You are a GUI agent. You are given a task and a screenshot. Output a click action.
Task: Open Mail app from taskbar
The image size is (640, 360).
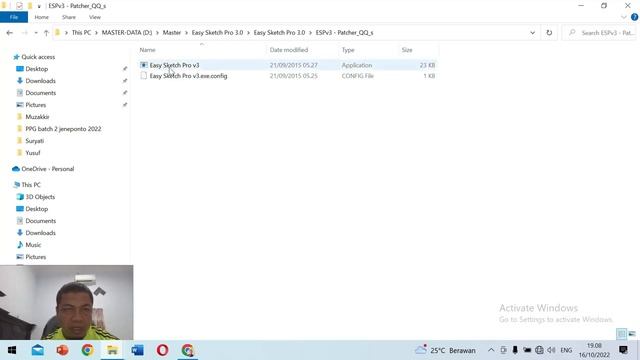pos(38,350)
